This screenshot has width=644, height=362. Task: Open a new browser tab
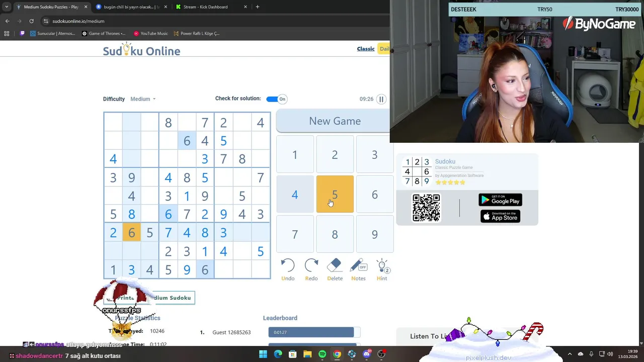point(257,7)
